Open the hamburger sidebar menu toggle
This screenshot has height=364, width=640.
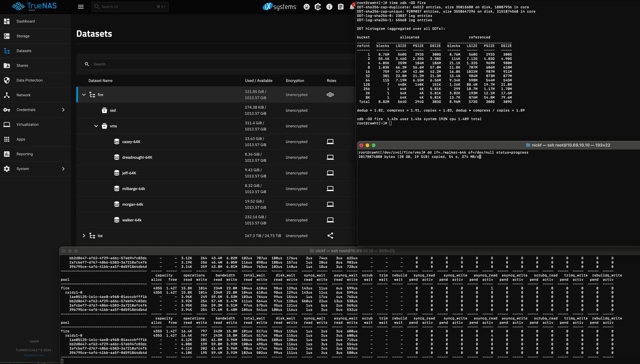click(x=81, y=7)
